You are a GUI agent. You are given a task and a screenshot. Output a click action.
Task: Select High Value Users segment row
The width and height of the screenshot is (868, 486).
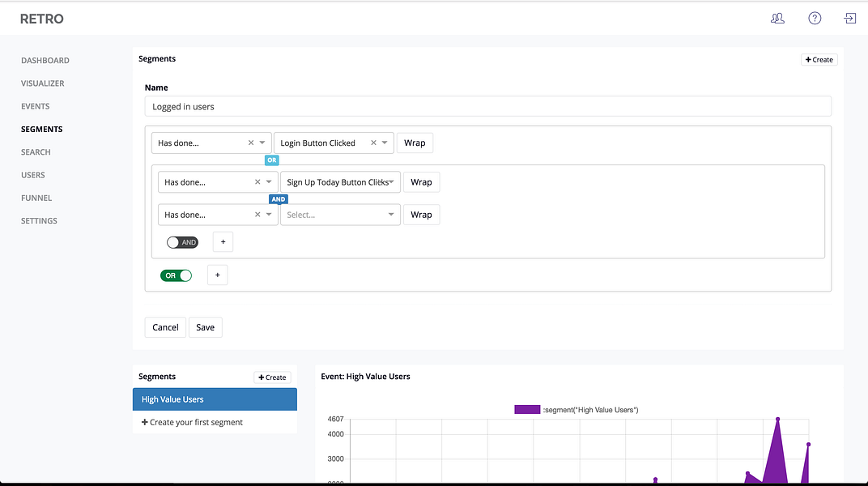coord(215,399)
